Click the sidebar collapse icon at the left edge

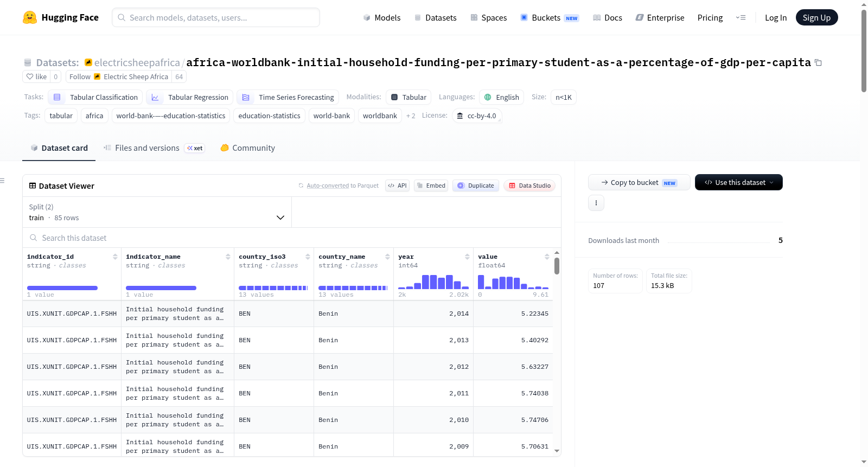3,181
